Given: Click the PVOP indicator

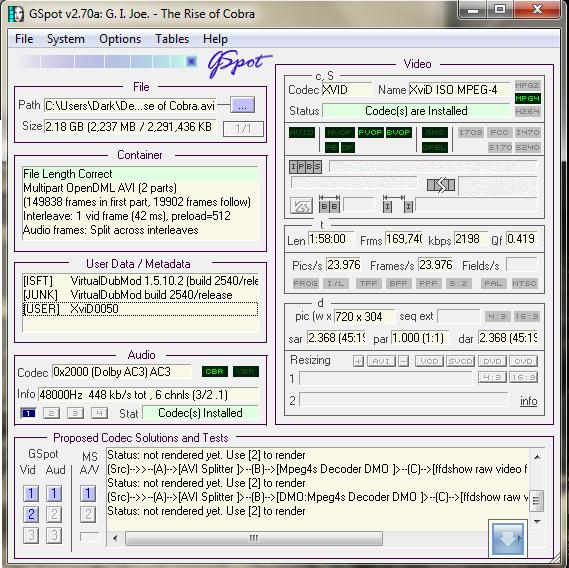Looking at the screenshot, I should 371,132.
